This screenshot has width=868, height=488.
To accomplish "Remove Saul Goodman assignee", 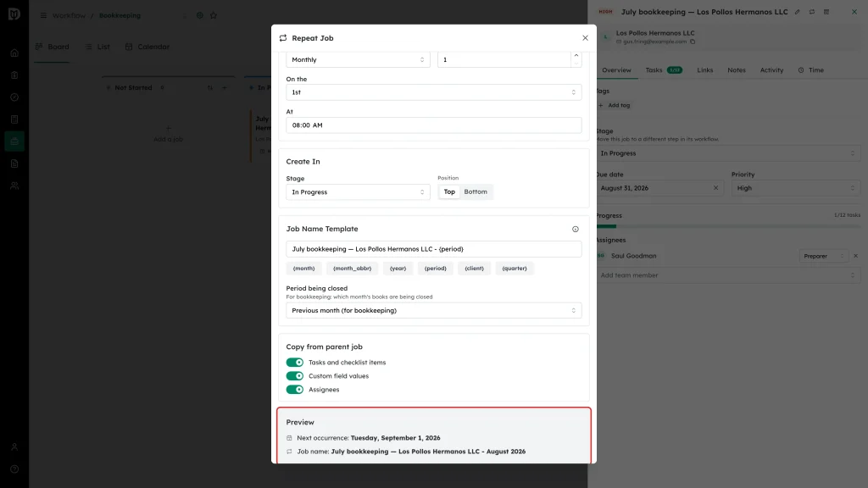I will click(x=855, y=256).
